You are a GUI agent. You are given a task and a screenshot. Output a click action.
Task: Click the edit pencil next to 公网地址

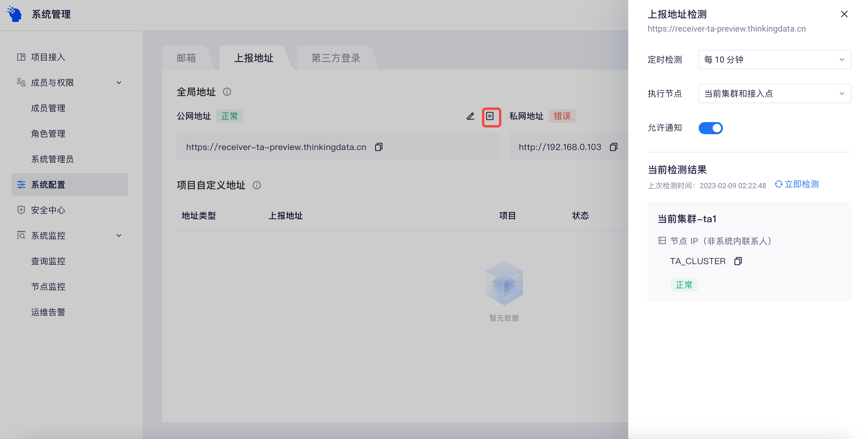470,117
